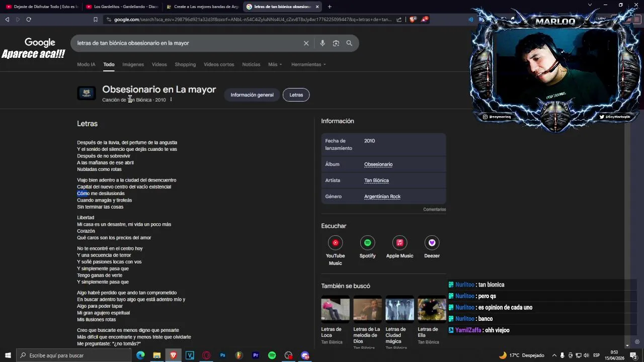Go back with browser back arrow
The width and height of the screenshot is (644, 362).
pos(7,20)
